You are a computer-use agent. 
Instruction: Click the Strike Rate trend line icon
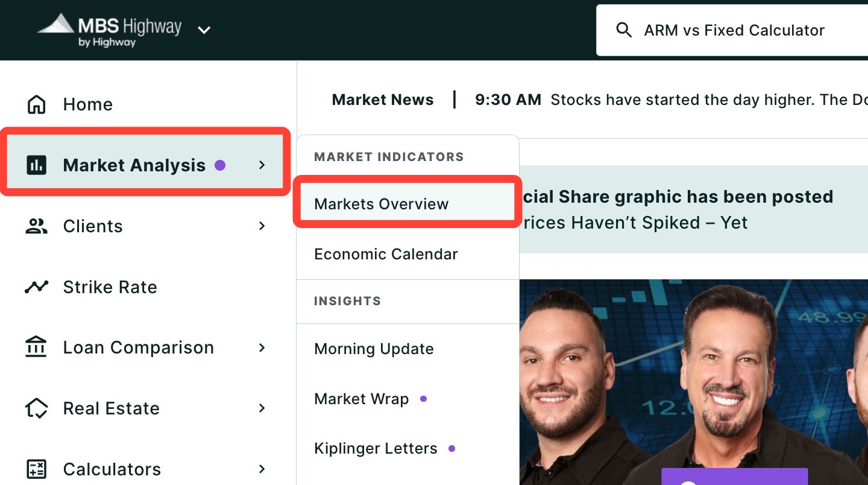(x=37, y=287)
